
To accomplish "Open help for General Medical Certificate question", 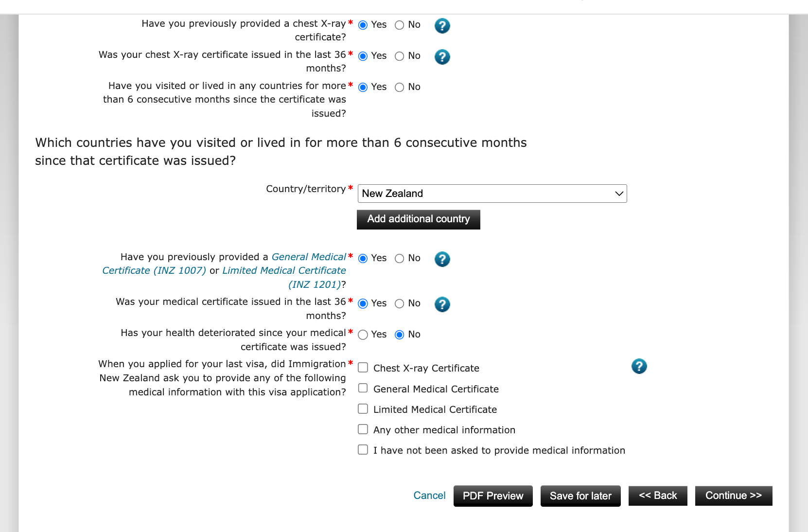I will 442,259.
